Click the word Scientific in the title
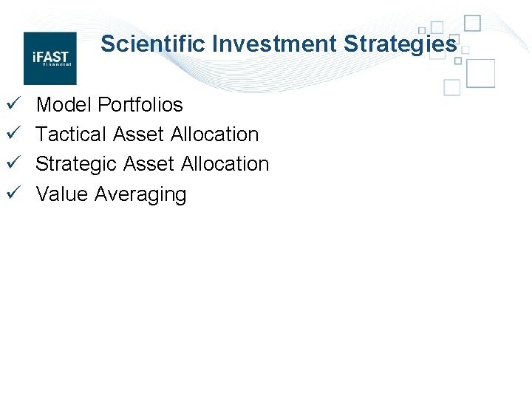 (x=153, y=44)
